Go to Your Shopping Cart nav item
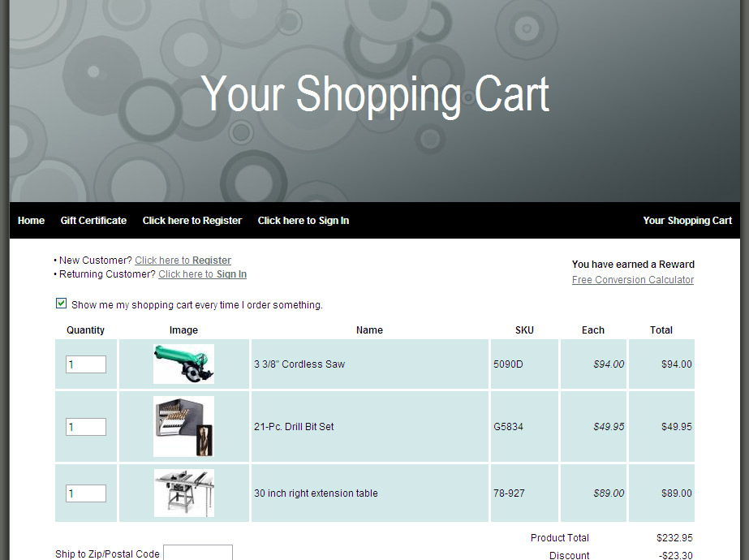The height and width of the screenshot is (560, 749). click(x=687, y=221)
